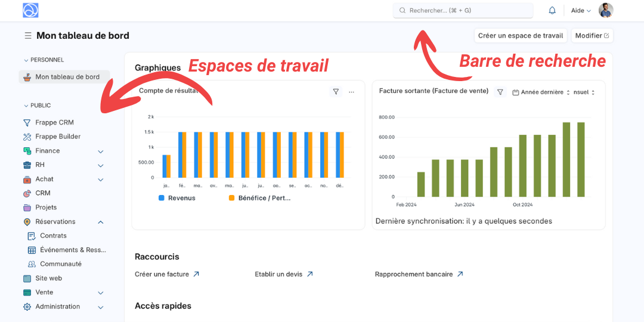Click the Frappe Builder tools icon

(x=27, y=137)
